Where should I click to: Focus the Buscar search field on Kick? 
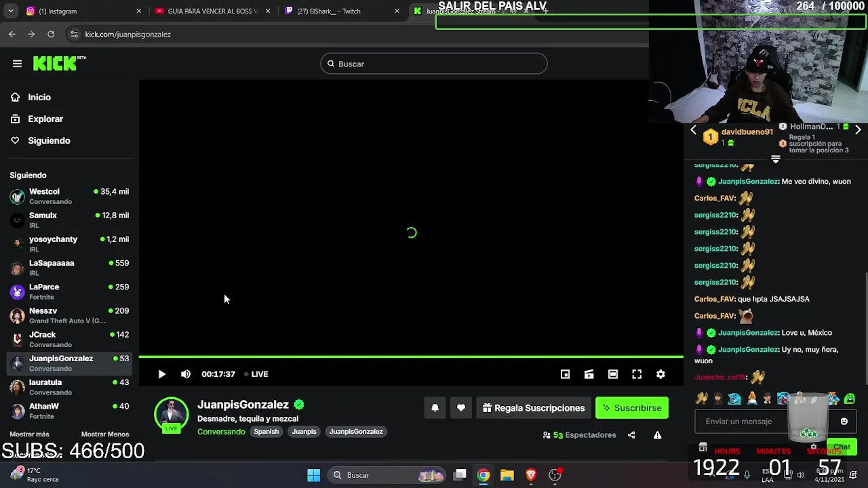(434, 64)
